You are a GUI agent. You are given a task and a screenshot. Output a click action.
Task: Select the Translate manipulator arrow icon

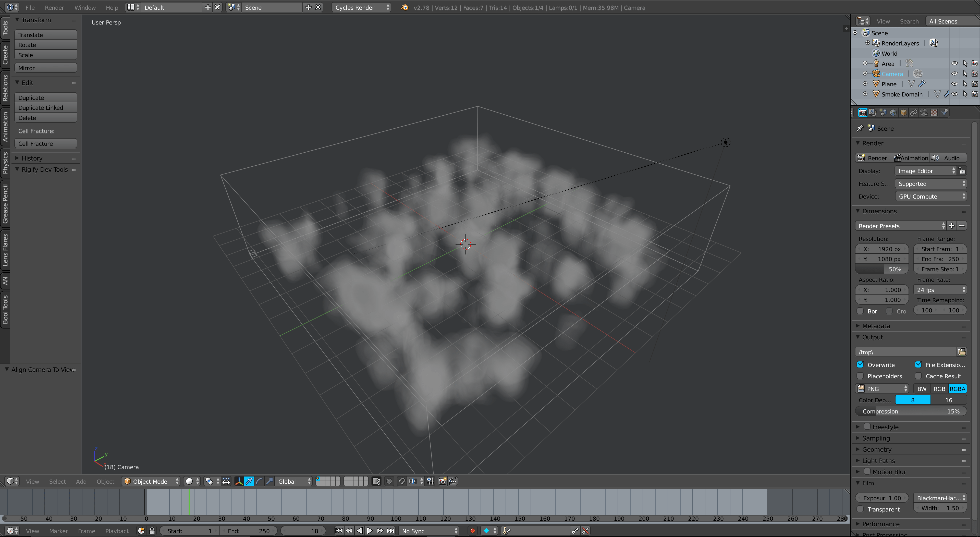249,481
